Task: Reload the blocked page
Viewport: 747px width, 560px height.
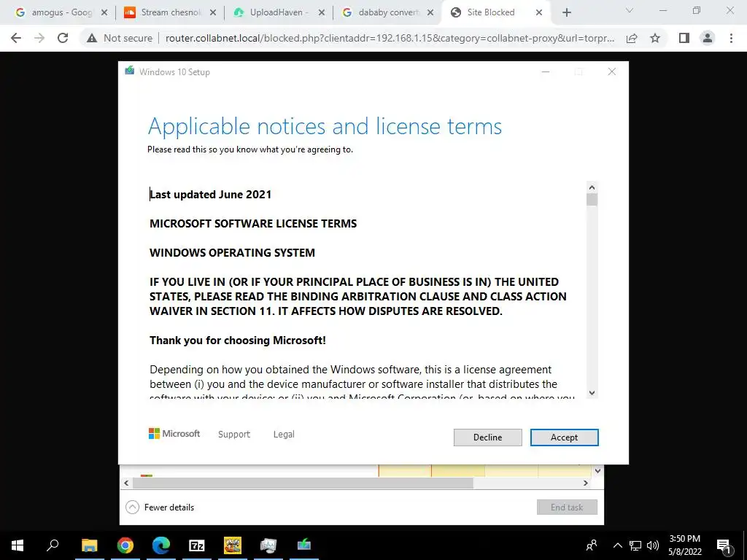Action: [x=63, y=38]
